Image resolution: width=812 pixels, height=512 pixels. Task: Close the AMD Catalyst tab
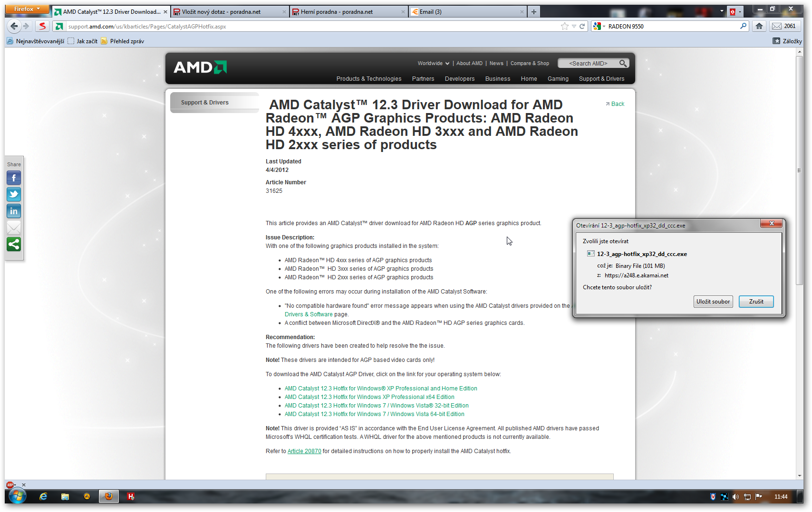coord(165,12)
